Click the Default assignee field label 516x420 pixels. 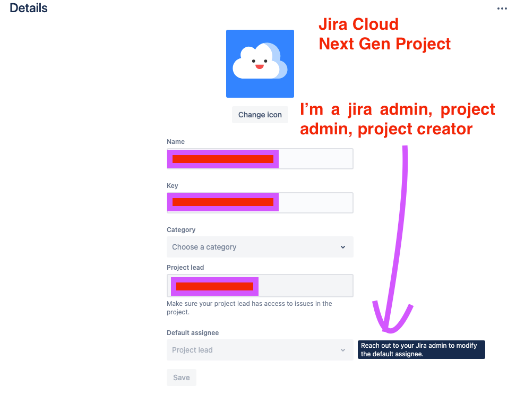193,333
